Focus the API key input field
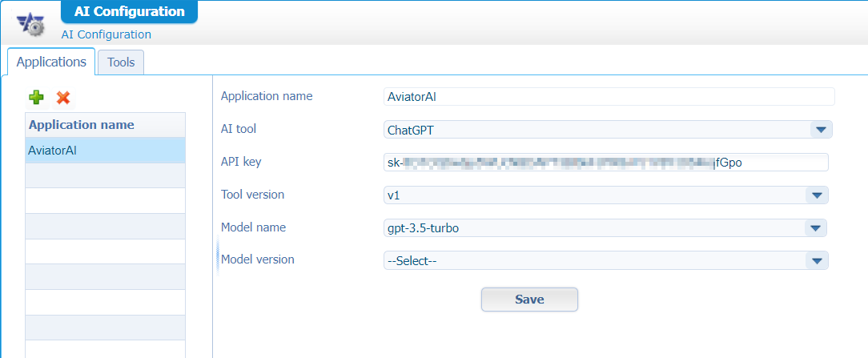Viewport: 868px width, 358px height. (x=605, y=163)
